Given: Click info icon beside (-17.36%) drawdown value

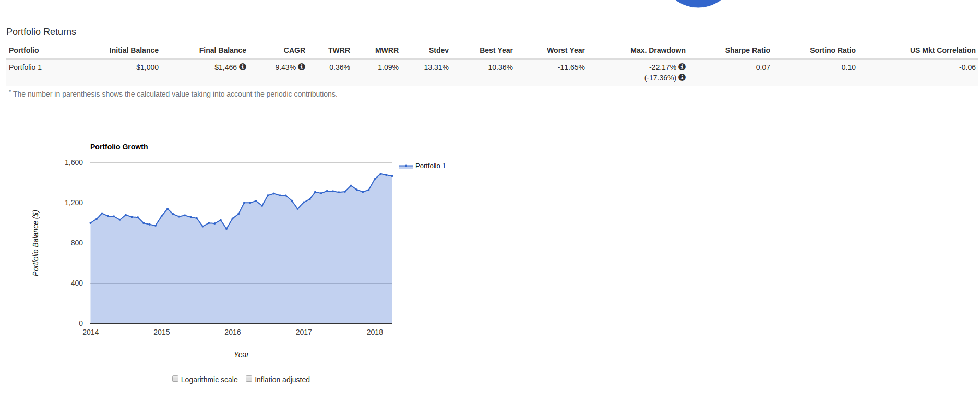Looking at the screenshot, I should click(x=682, y=77).
